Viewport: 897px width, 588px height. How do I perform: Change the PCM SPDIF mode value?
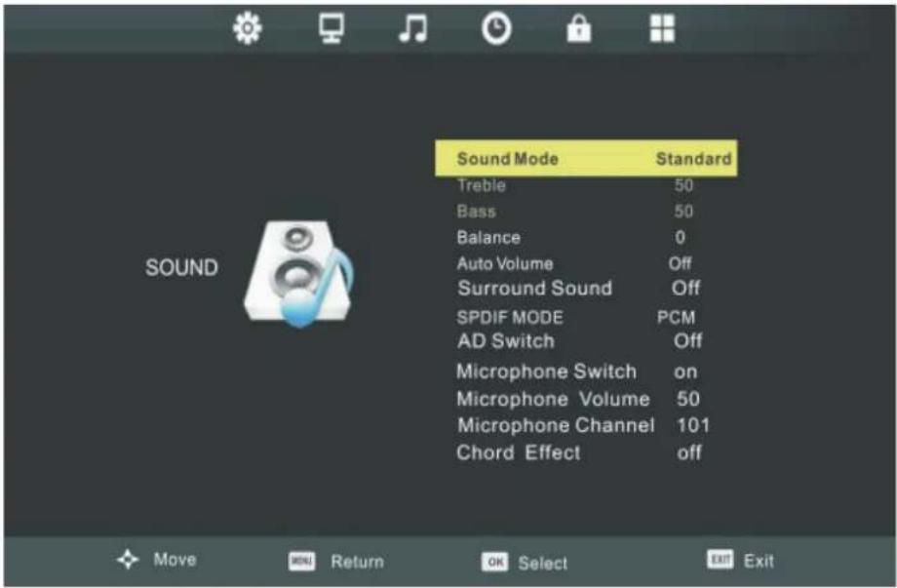pos(677,318)
